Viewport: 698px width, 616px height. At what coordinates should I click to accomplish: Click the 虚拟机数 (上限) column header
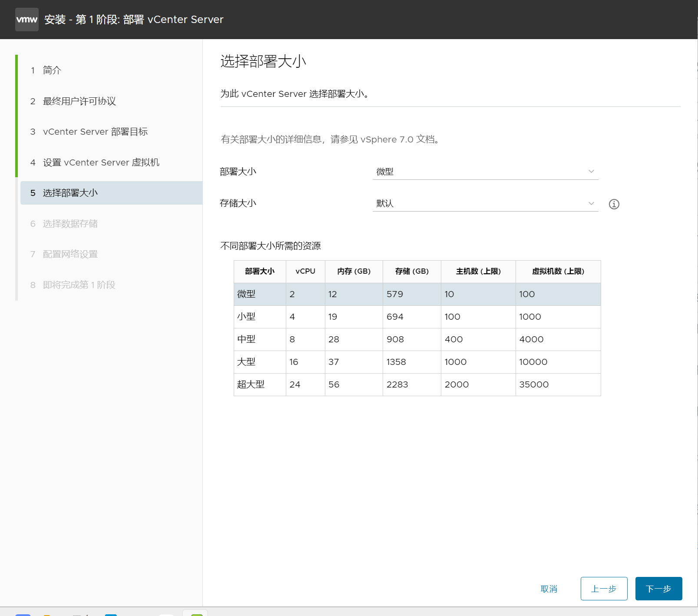[x=558, y=271]
